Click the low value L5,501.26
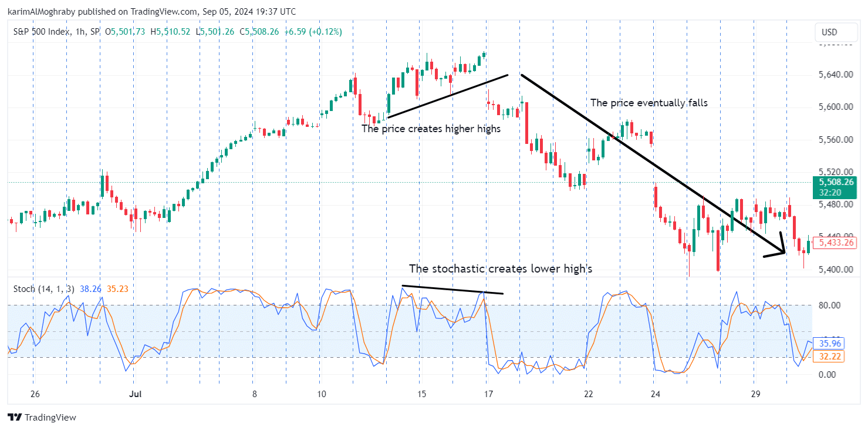868x430 pixels. point(215,32)
